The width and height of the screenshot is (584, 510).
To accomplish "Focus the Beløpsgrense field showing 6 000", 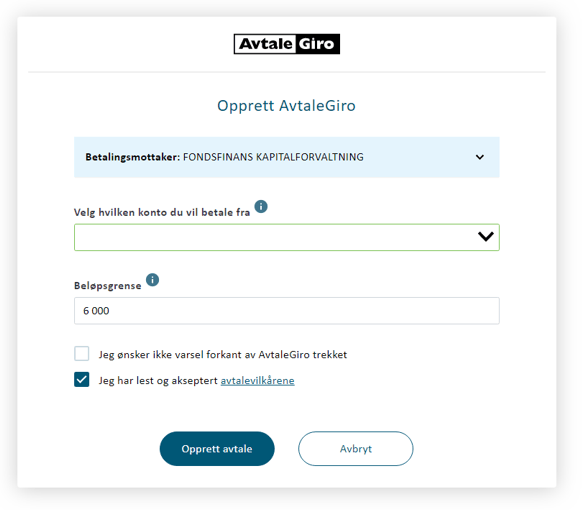I will click(286, 311).
